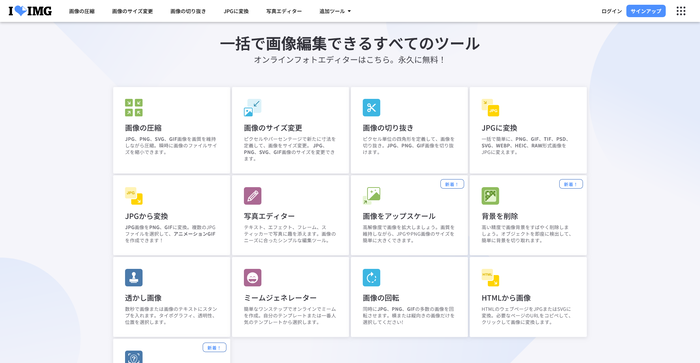Open JPGに変換 in top navigation
The width and height of the screenshot is (700, 363).
point(236,11)
